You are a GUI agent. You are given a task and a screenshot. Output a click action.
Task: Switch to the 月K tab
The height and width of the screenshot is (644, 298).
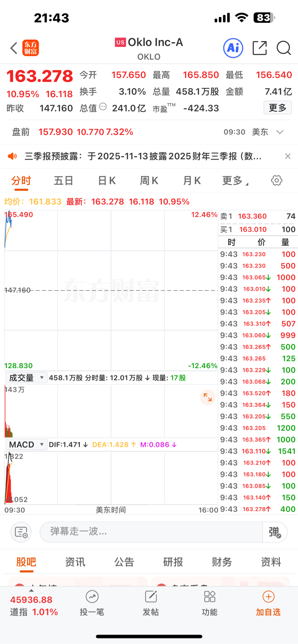click(192, 181)
